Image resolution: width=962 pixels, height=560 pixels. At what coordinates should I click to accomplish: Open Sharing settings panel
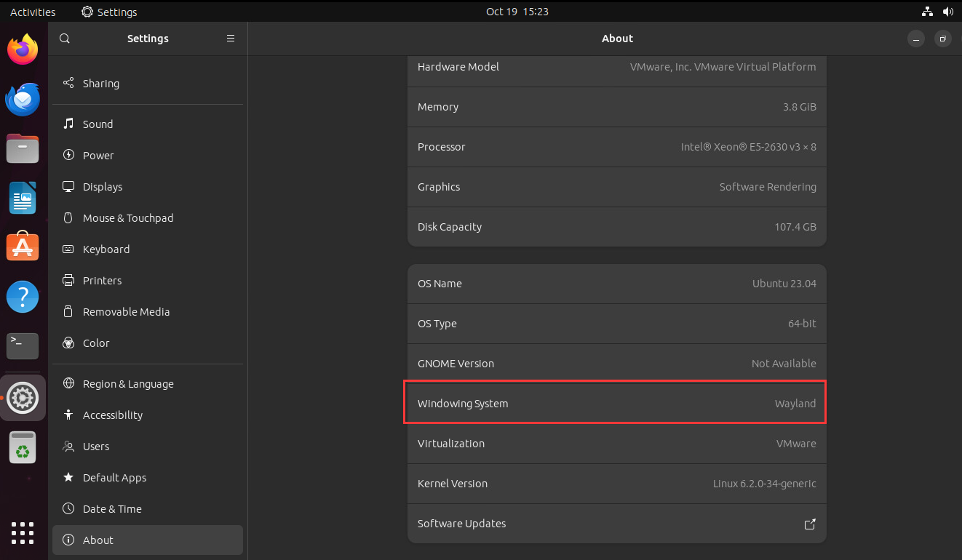(148, 83)
